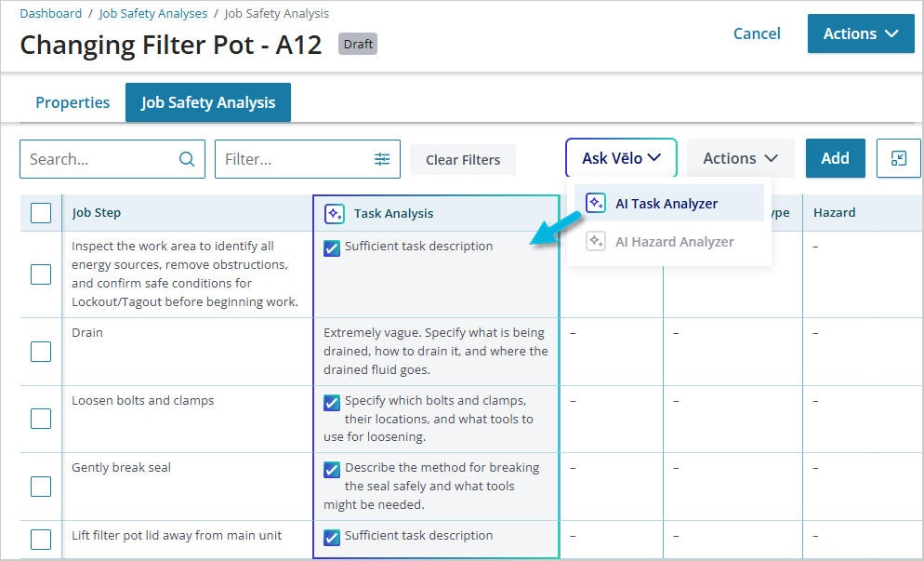Select the Drain job step row checkbox
The image size is (924, 561).
point(41,351)
